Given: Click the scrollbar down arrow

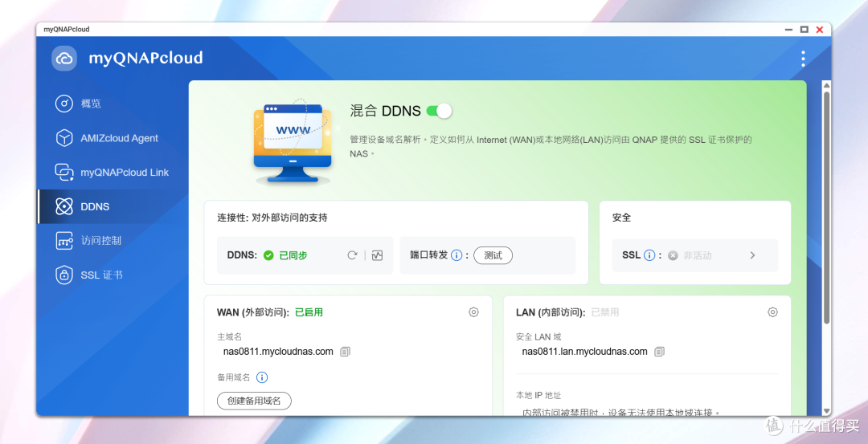Looking at the screenshot, I should [826, 411].
